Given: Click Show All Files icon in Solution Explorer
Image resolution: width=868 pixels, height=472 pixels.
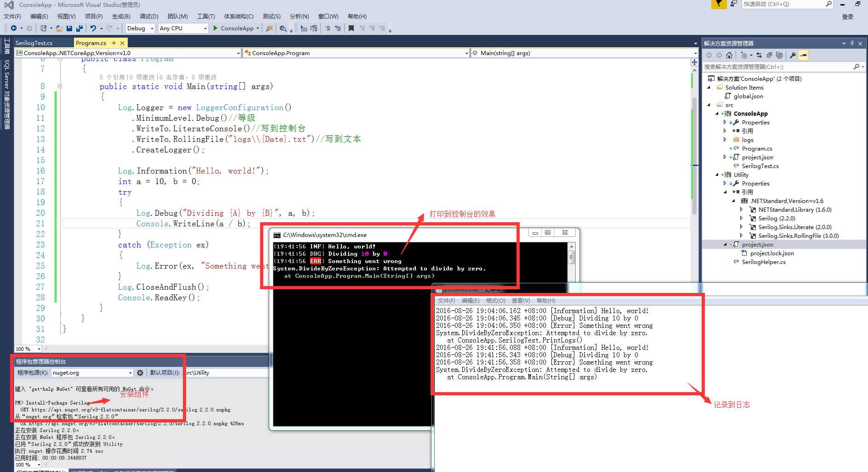Looking at the screenshot, I should tap(779, 55).
